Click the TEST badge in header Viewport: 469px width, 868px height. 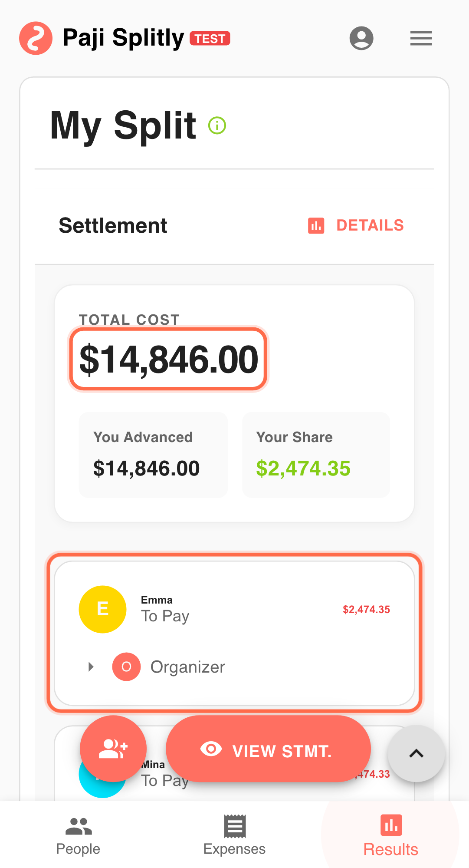210,39
